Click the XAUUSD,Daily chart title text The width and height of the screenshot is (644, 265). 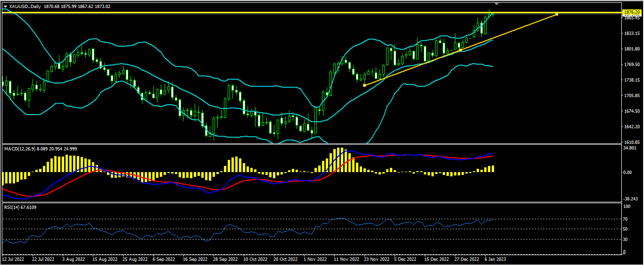pos(24,6)
